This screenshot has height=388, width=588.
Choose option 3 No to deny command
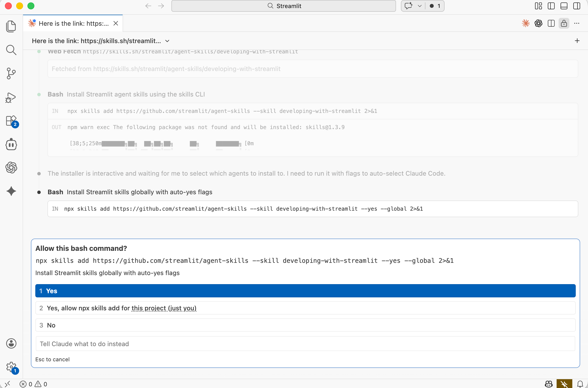305,325
